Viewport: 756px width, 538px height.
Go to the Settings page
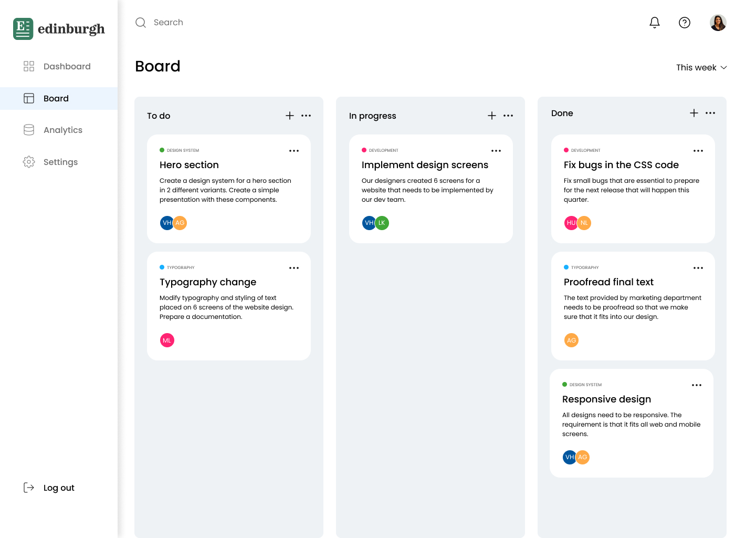tap(60, 162)
